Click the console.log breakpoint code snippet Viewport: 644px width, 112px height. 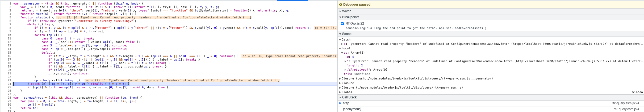[x=416, y=28]
